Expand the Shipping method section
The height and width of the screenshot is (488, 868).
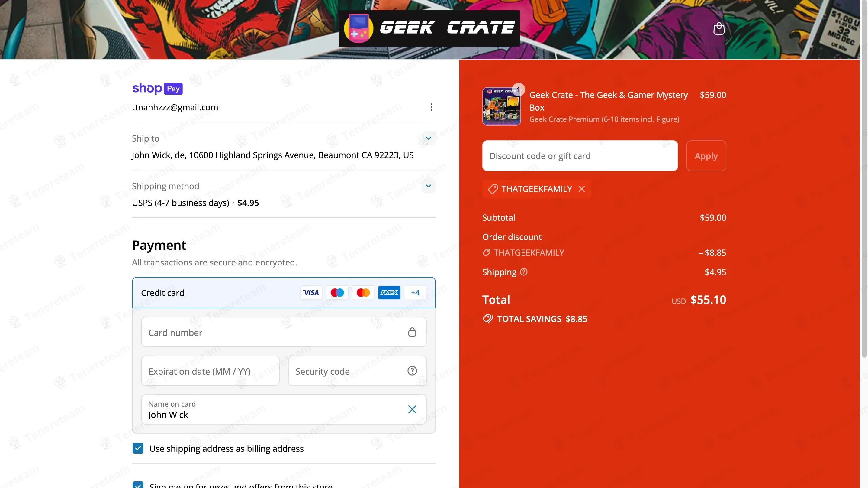point(428,186)
